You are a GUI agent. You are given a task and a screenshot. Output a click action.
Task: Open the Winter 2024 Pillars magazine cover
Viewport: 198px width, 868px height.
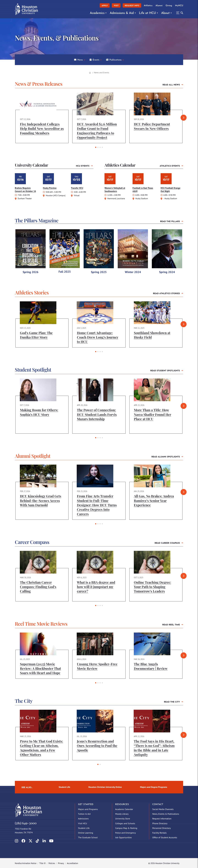[133, 249]
